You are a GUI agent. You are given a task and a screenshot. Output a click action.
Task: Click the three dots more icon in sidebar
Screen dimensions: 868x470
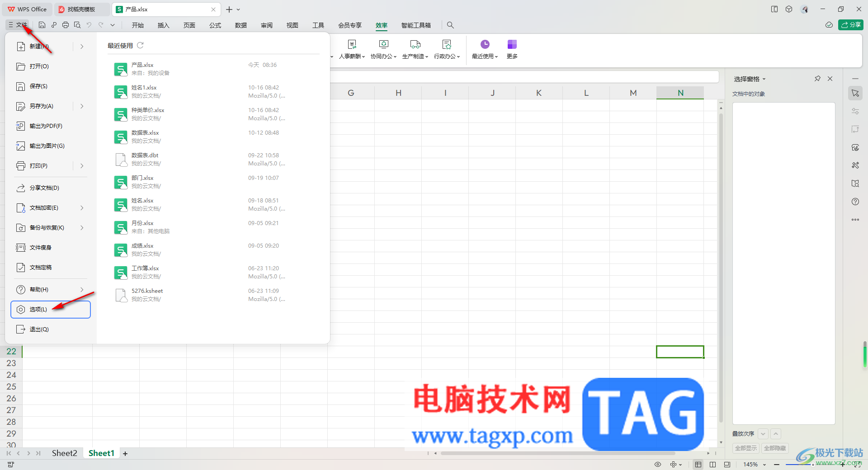click(855, 220)
